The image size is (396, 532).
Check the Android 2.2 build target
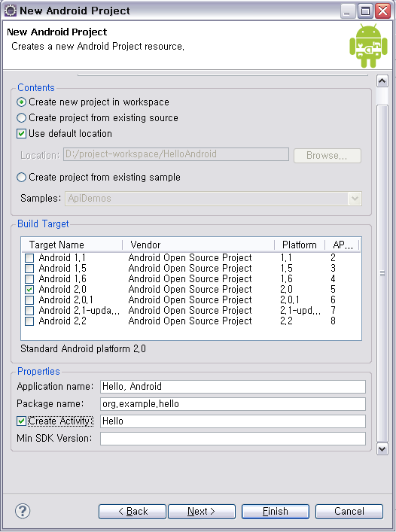pyautogui.click(x=29, y=321)
